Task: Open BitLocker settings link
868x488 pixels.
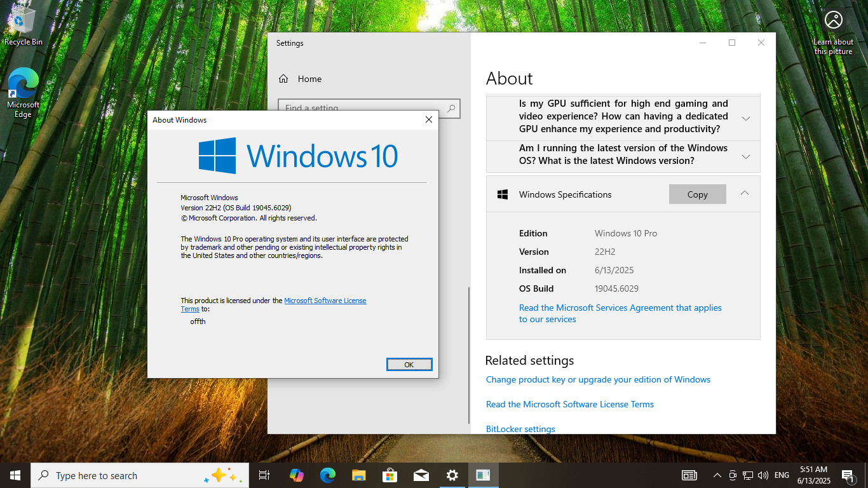Action: (520, 429)
